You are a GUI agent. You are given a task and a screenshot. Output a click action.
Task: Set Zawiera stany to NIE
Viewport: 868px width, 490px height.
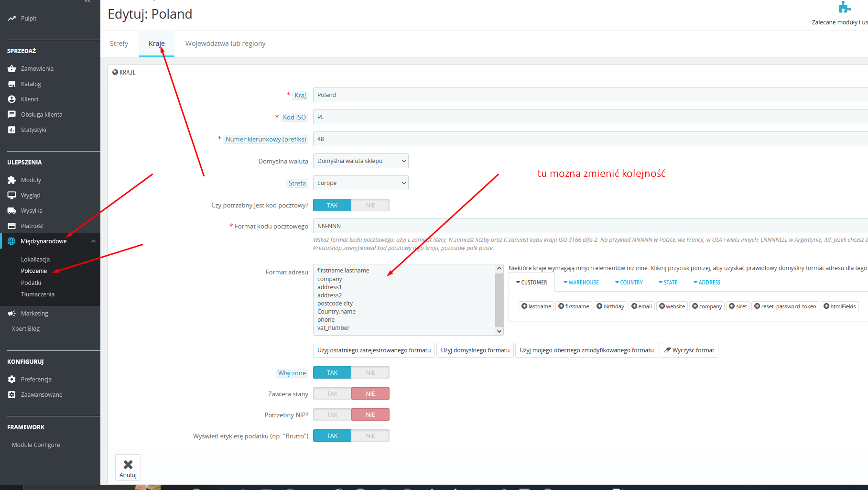[x=370, y=394]
